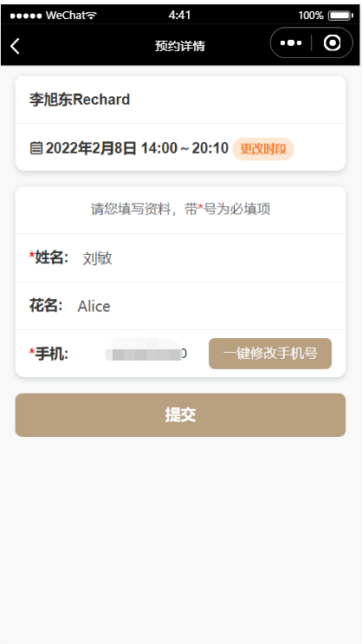Viewport: 362px width, 644px height.
Task: Select the 李旭东Rechard name row
Action: 181,100
